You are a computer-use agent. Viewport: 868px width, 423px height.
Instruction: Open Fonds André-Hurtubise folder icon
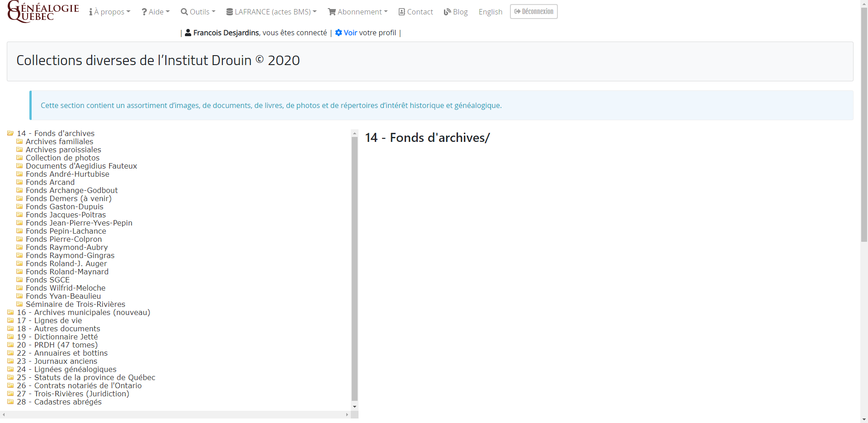pyautogui.click(x=19, y=174)
